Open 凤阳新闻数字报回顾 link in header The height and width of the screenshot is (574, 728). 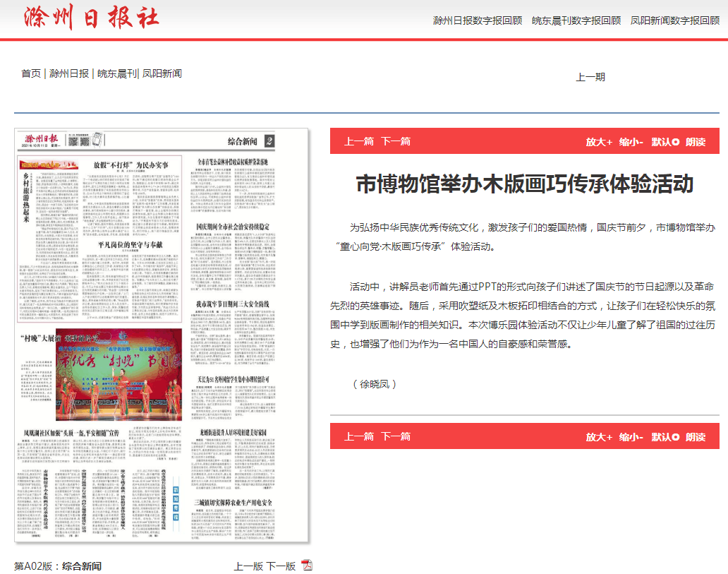pos(675,20)
